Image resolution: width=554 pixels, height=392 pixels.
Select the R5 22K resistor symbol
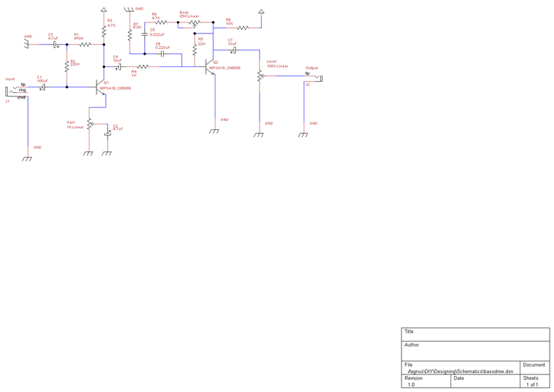point(194,50)
